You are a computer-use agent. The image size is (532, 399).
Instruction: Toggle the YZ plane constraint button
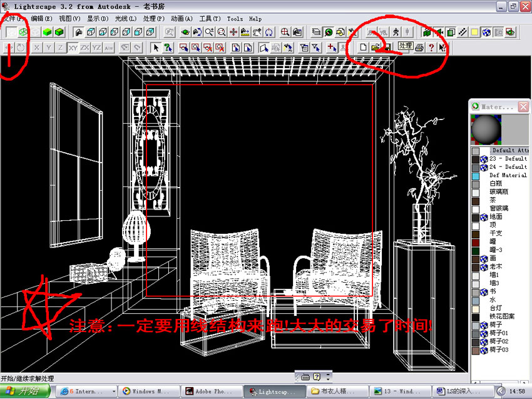[x=96, y=48]
